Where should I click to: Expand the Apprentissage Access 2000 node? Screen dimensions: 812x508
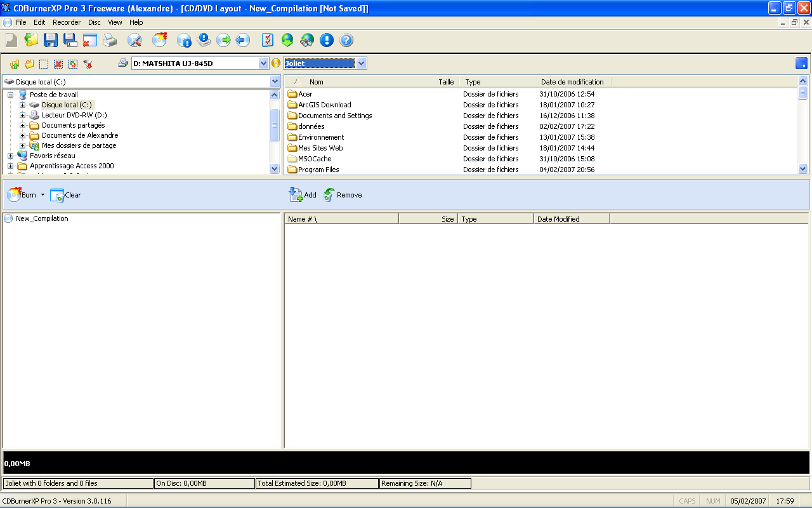10,166
